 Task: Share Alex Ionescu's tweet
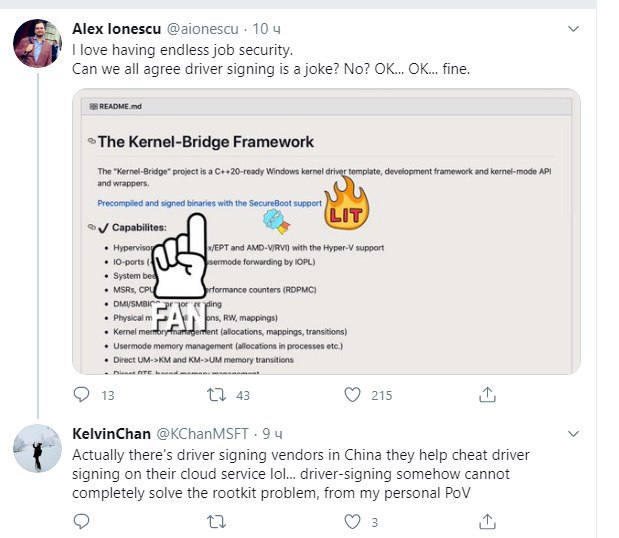pyautogui.click(x=488, y=395)
